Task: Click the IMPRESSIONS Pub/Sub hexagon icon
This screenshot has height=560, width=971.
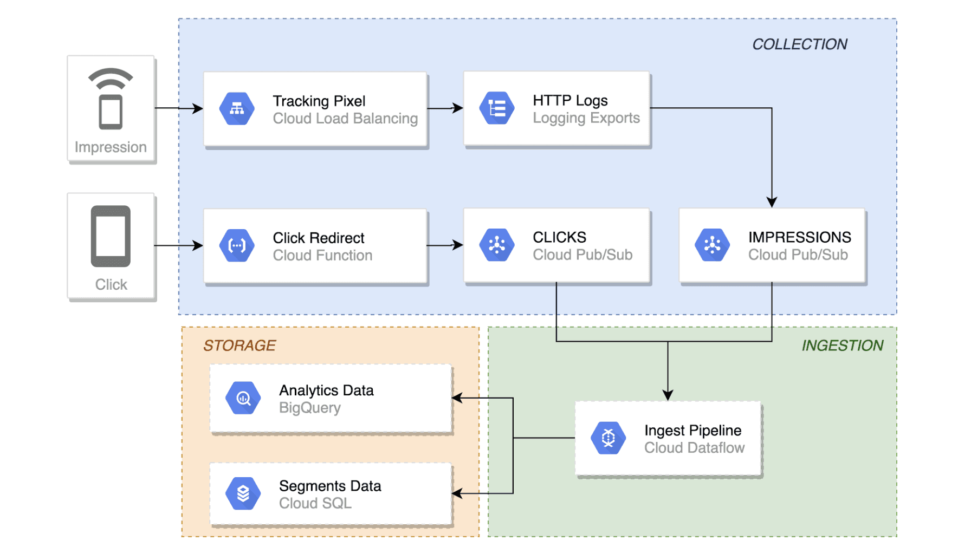Action: tap(713, 245)
